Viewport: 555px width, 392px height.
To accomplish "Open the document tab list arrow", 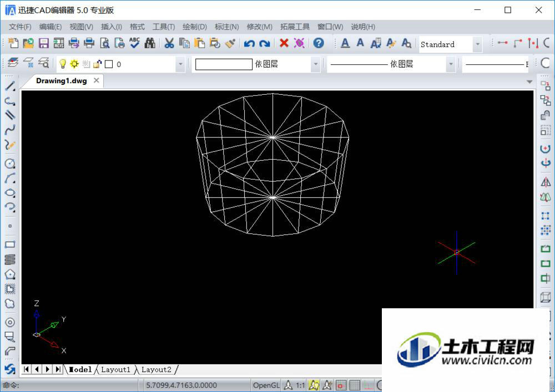I will (x=529, y=82).
